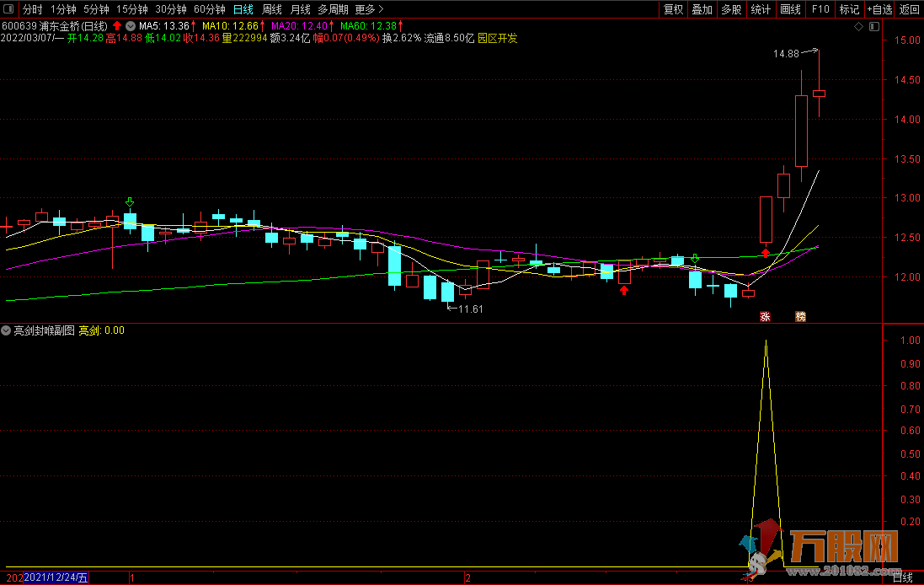This screenshot has height=585, width=924.
Task: Select the 15分钟 period
Action: coord(132,9)
